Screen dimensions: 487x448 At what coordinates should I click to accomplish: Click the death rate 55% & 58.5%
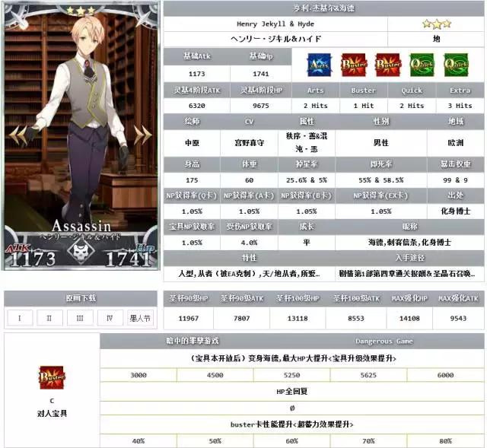click(381, 180)
